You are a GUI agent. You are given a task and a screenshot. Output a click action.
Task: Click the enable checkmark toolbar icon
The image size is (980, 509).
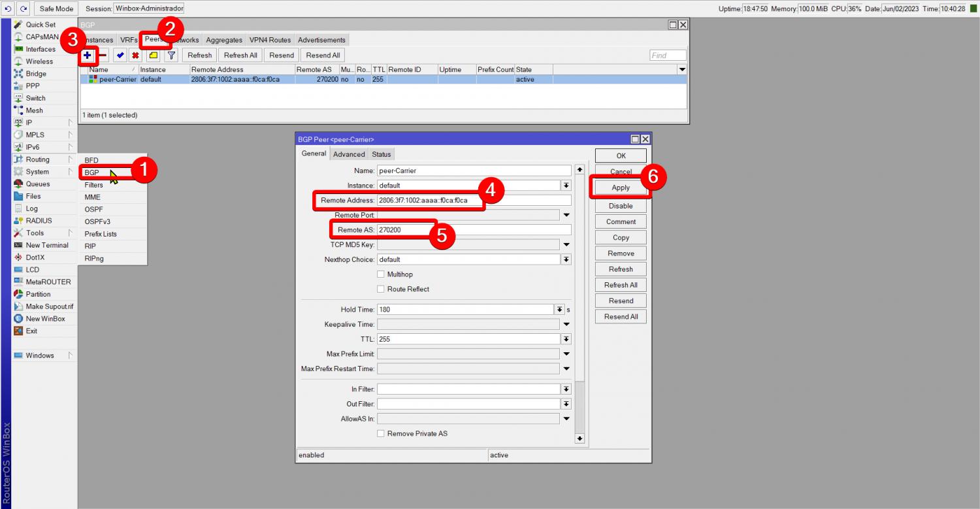pos(120,56)
